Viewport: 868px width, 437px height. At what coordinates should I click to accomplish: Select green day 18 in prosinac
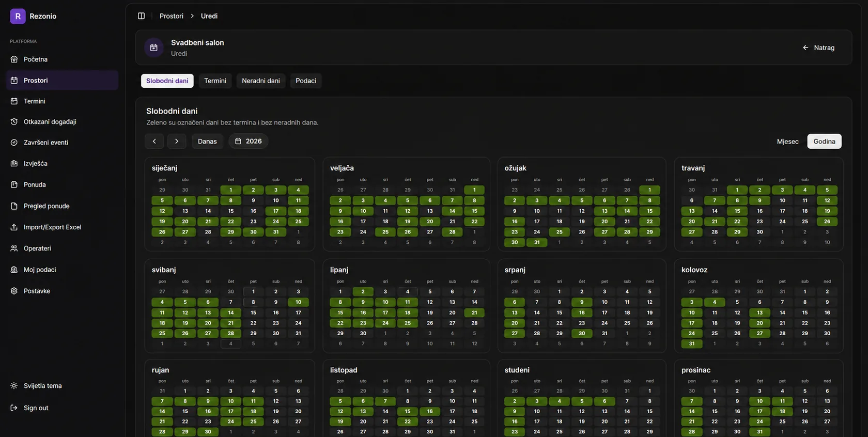(x=782, y=412)
